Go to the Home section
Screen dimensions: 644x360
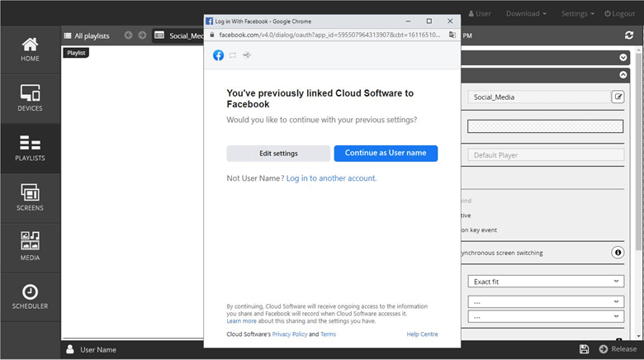[30, 50]
